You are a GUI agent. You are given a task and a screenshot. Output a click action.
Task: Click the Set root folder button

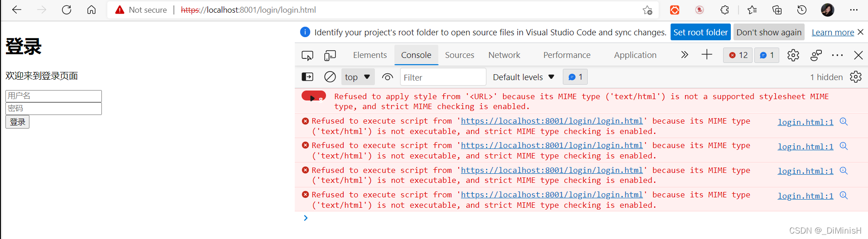700,32
